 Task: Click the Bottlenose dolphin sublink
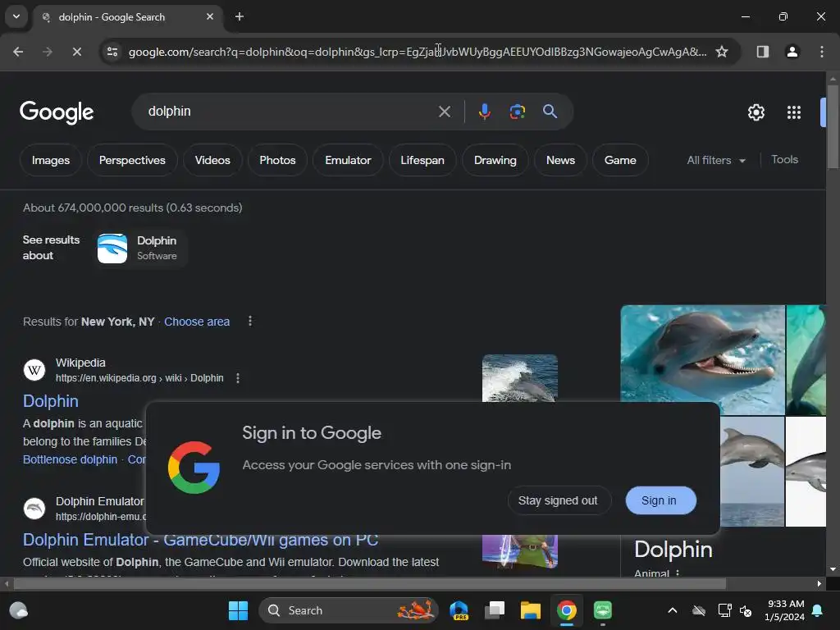pos(70,459)
